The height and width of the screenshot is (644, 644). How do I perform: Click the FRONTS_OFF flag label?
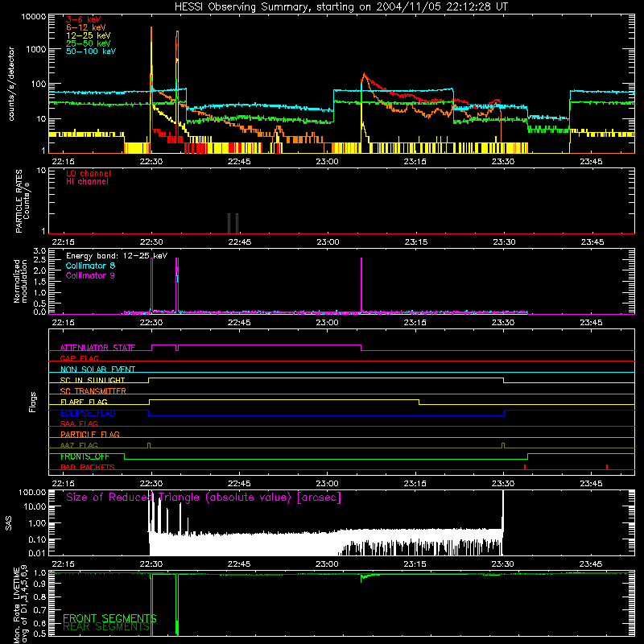tap(85, 456)
